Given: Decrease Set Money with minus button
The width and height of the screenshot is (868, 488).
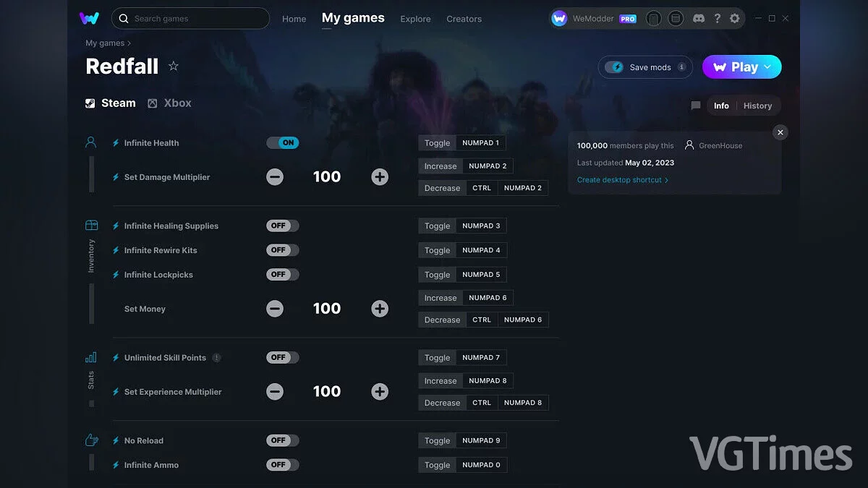Looking at the screenshot, I should 275,309.
